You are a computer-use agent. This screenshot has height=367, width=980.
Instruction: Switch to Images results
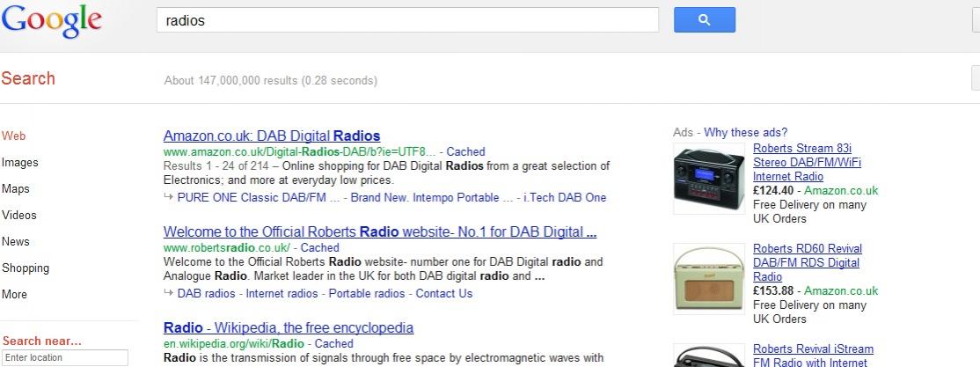(20, 163)
